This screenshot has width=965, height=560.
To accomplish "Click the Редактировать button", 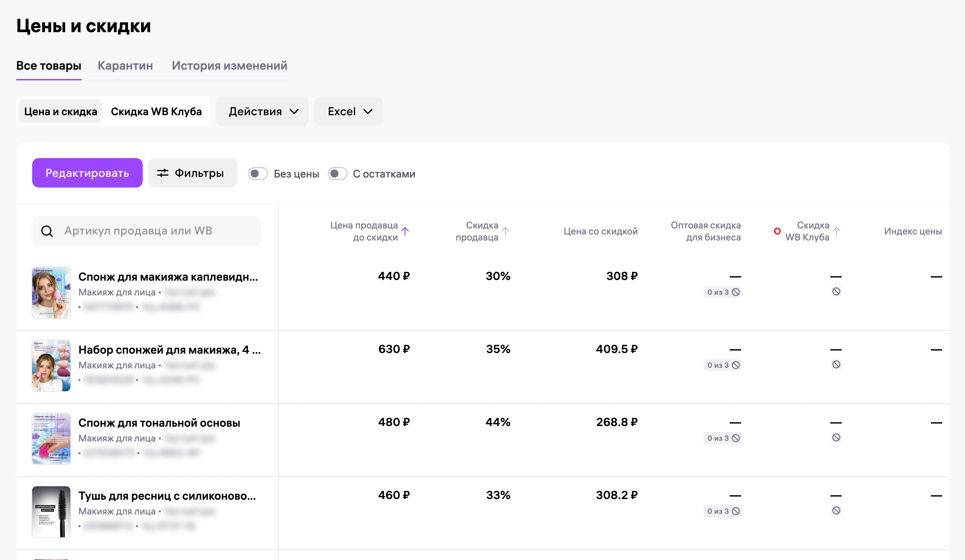I will coord(87,173).
